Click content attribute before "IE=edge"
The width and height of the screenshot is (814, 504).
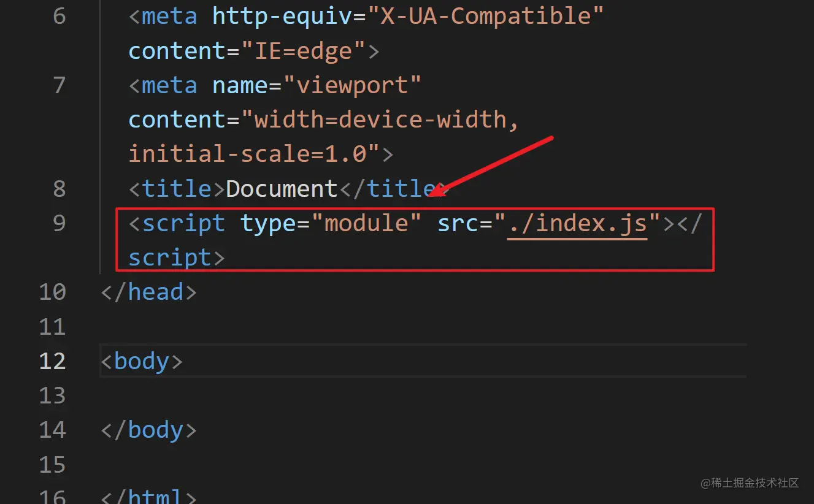coord(177,50)
